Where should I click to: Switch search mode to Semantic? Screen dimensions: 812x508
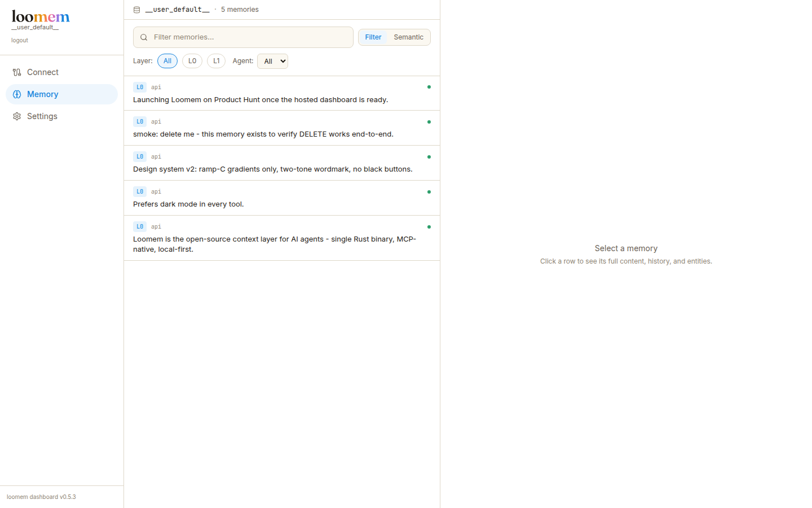pyautogui.click(x=408, y=37)
